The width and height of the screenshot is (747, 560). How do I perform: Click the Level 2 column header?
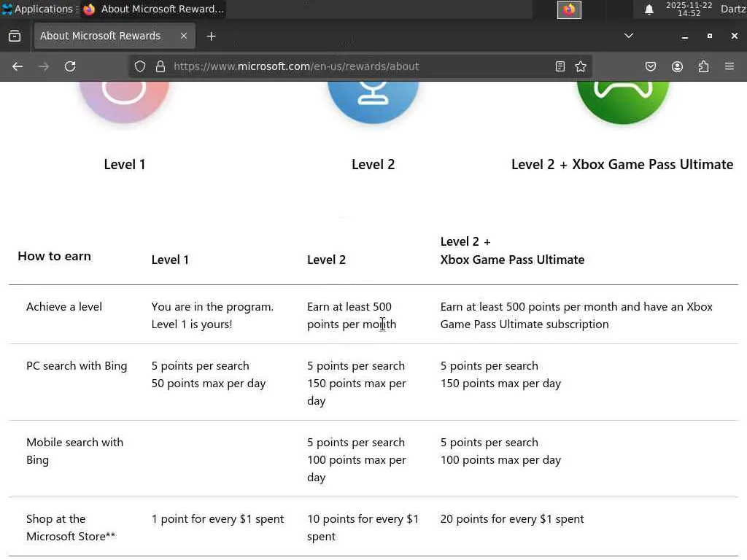click(326, 260)
